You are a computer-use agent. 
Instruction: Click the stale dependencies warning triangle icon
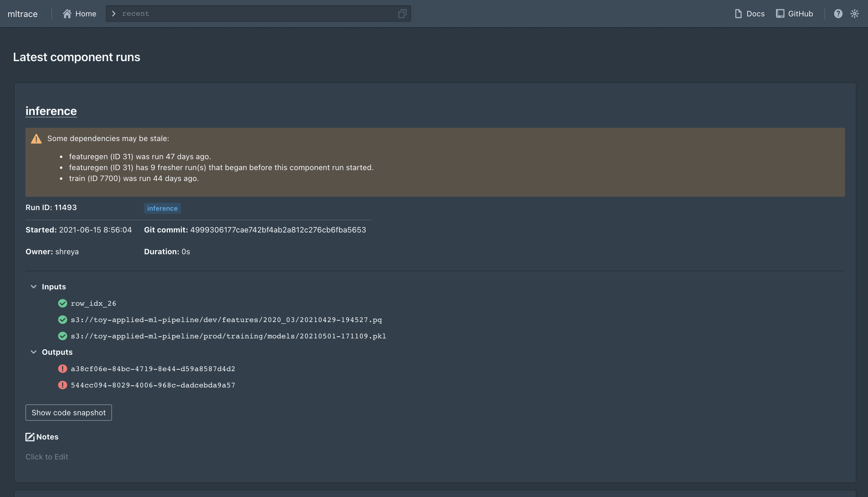36,139
